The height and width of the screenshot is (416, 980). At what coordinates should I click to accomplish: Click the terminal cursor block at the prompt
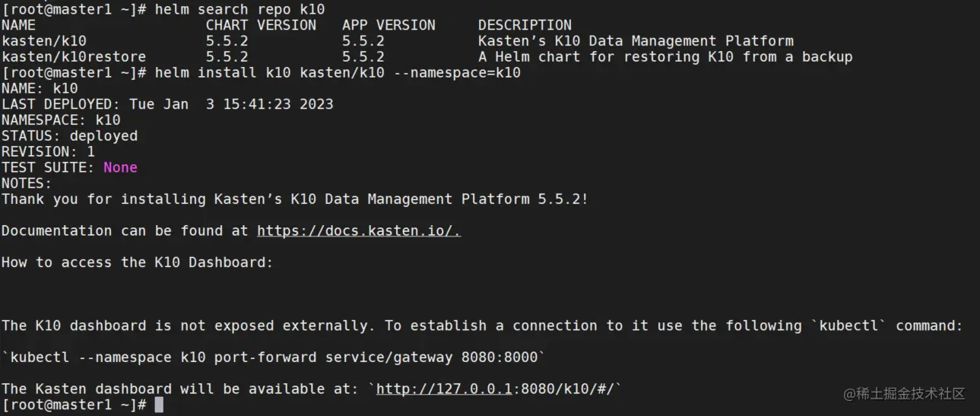[x=159, y=405]
